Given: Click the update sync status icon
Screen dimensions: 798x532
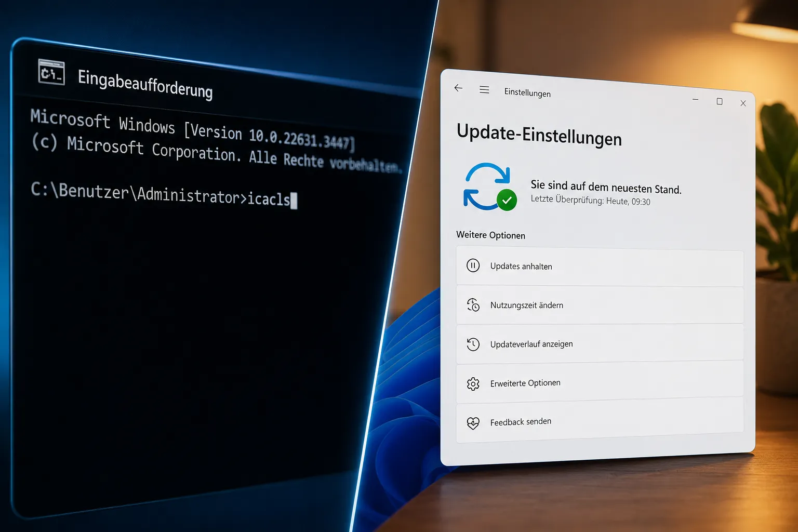Looking at the screenshot, I should point(490,187).
